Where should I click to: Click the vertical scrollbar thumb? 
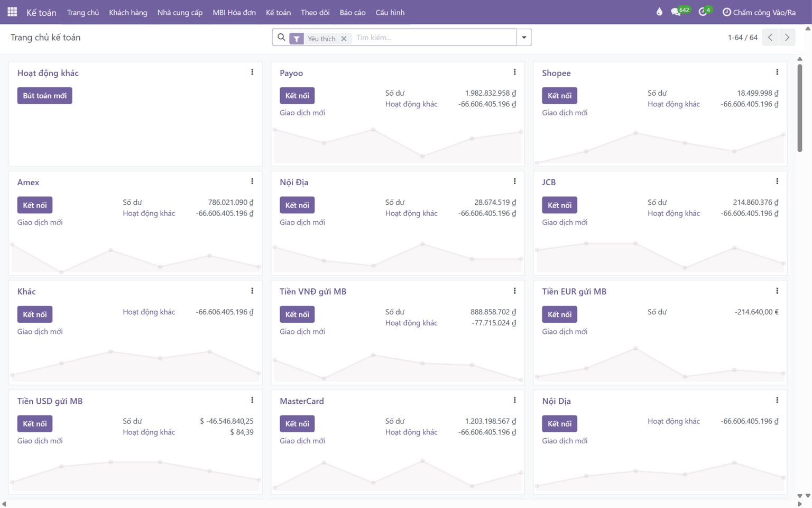[800, 107]
